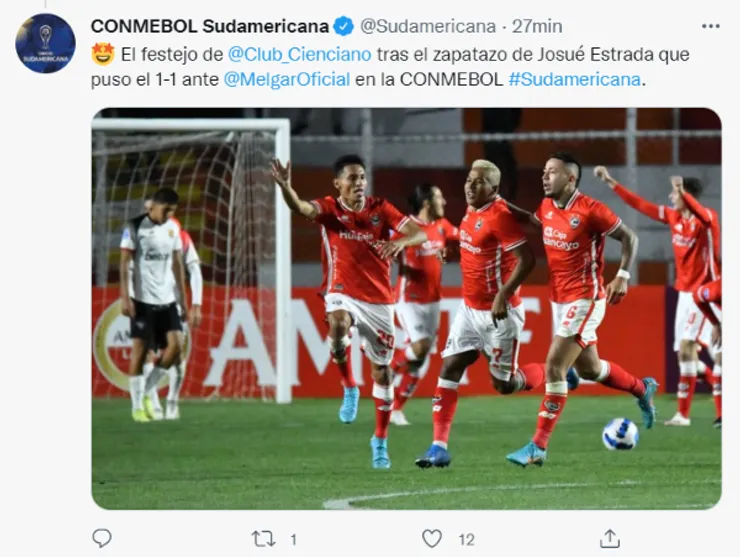The width and height of the screenshot is (740, 557).
Task: Click the soccer ball in the photo
Action: coord(620,433)
